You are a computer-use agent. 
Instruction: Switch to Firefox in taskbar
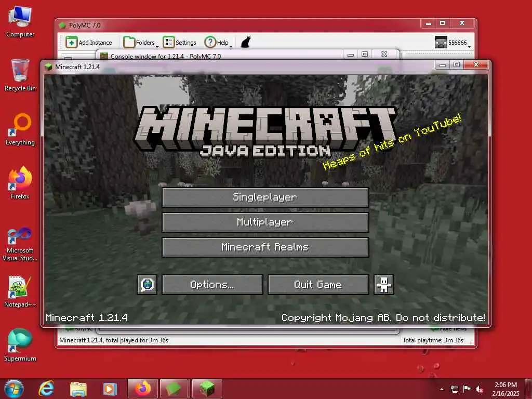coord(143,389)
